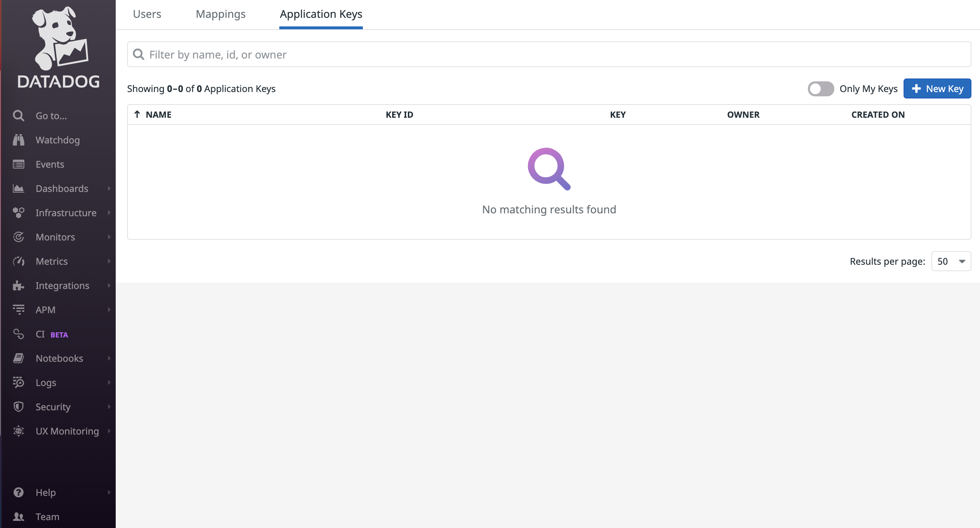Click the Monitors target icon
The image size is (980, 528).
(x=18, y=237)
